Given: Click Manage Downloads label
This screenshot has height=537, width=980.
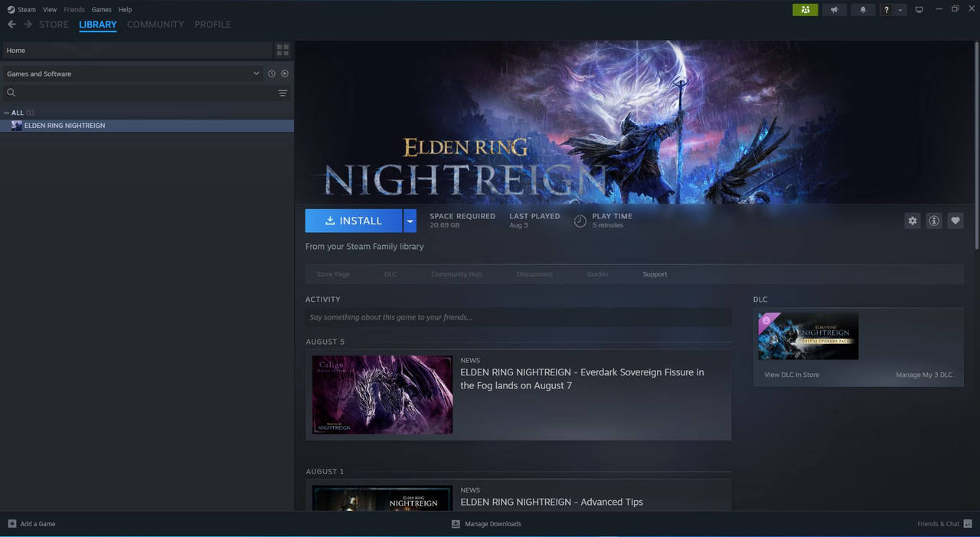Looking at the screenshot, I should (493, 524).
